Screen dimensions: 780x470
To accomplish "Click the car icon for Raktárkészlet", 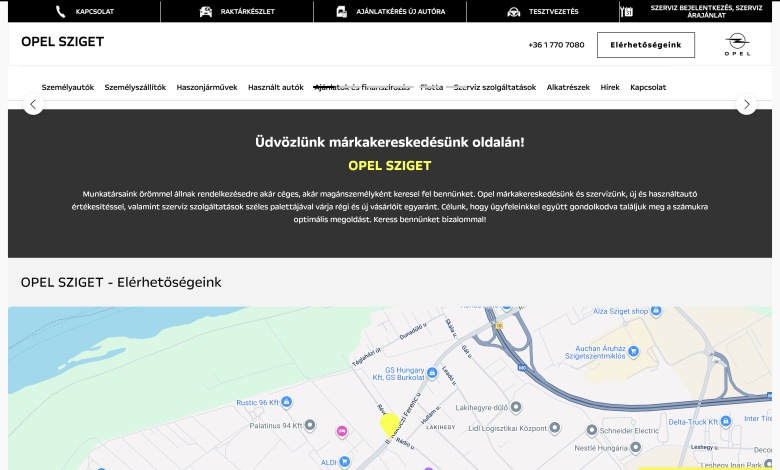I will click(206, 12).
